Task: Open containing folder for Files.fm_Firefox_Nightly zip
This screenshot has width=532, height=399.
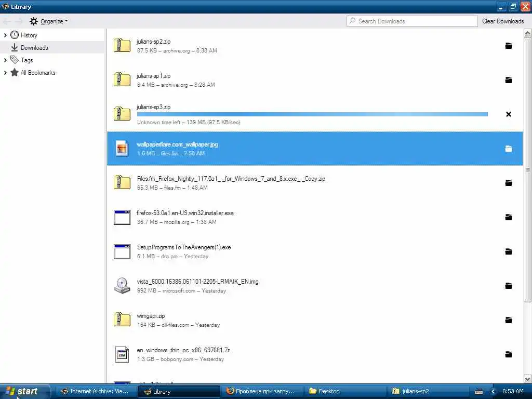Action: 508,183
